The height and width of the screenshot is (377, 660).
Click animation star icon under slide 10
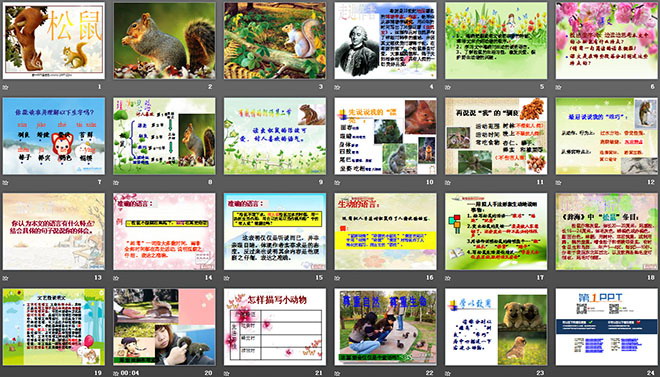337,182
